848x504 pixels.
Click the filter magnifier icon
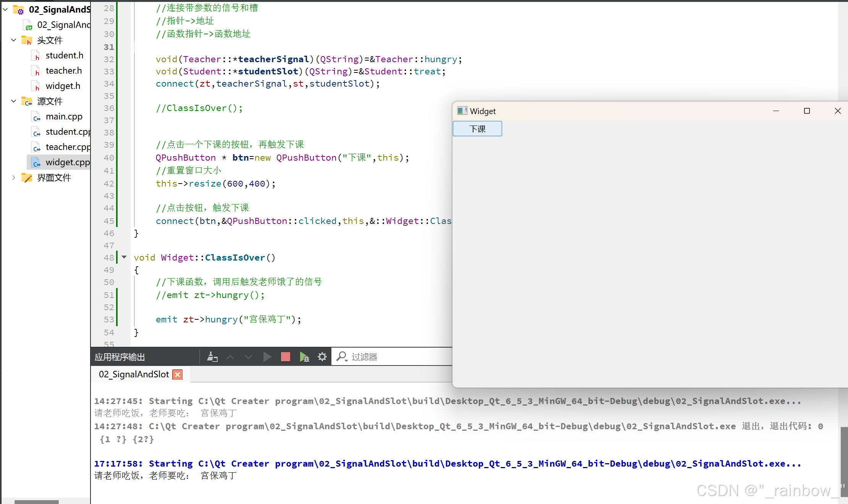coord(341,357)
